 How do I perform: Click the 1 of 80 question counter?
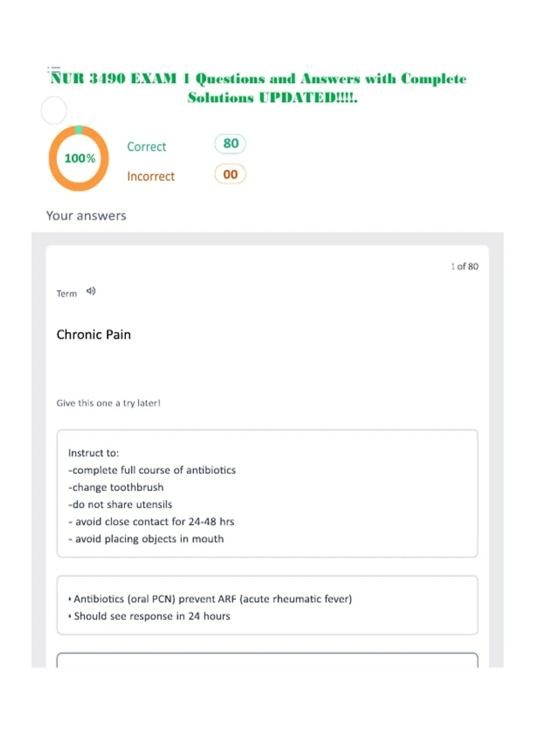click(465, 266)
